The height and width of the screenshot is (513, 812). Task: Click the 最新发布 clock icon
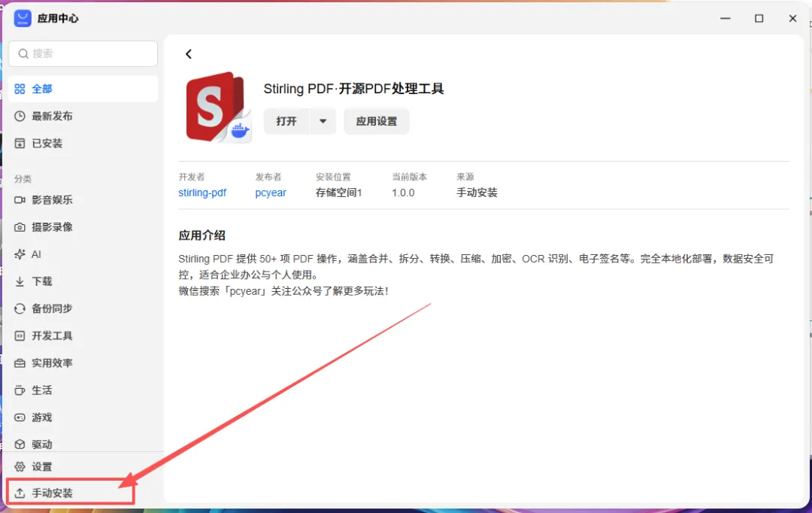coord(20,116)
